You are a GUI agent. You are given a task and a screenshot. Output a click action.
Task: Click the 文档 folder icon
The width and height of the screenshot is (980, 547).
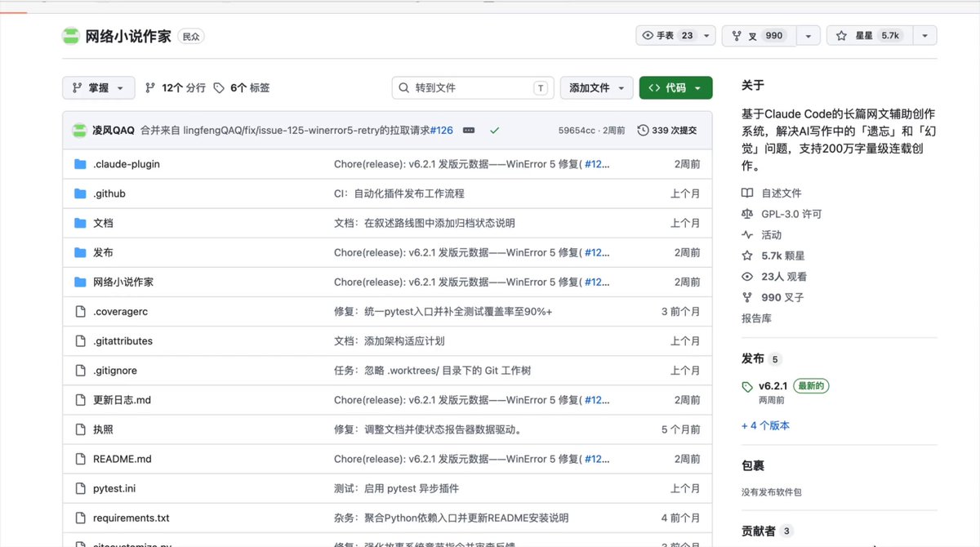pos(80,223)
